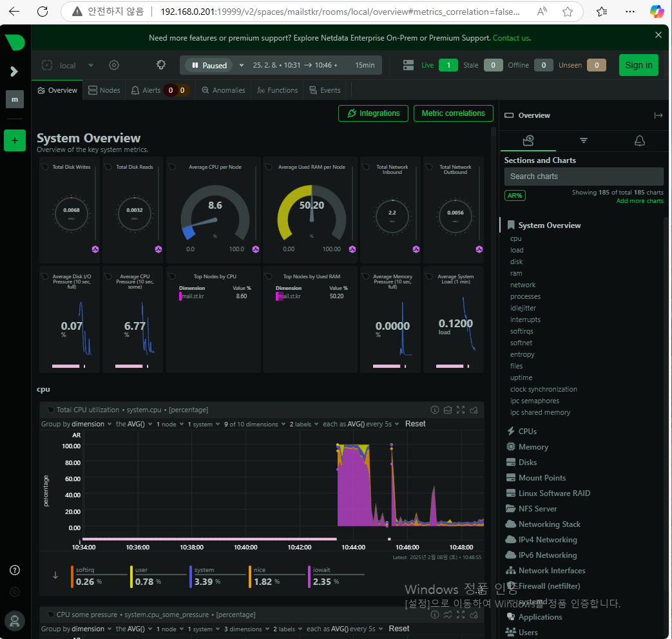Reset the Total CPU utilization chart settings
This screenshot has width=672, height=639.
(x=416, y=424)
